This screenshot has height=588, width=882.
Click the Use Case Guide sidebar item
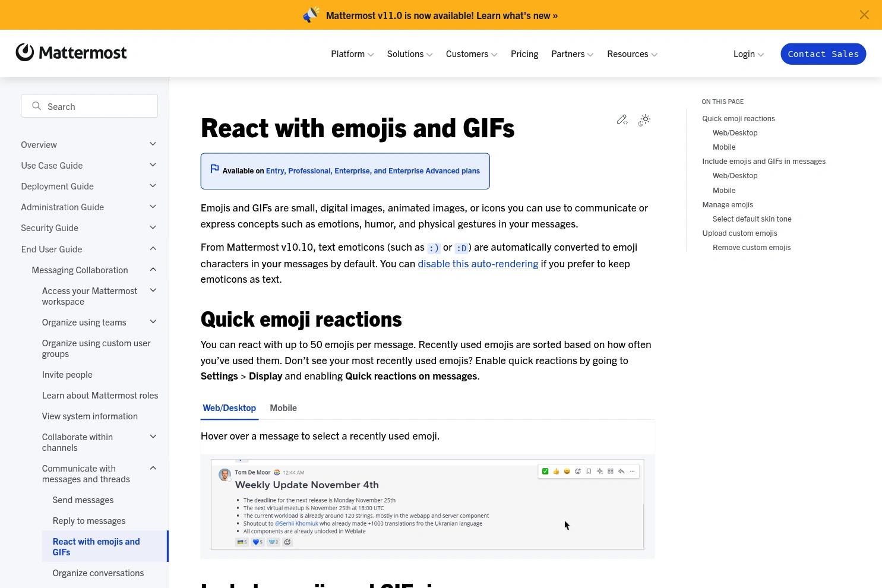(x=52, y=166)
